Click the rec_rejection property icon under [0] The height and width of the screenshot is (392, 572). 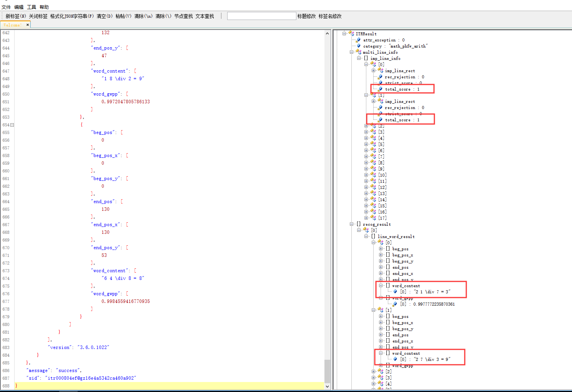click(x=380, y=77)
